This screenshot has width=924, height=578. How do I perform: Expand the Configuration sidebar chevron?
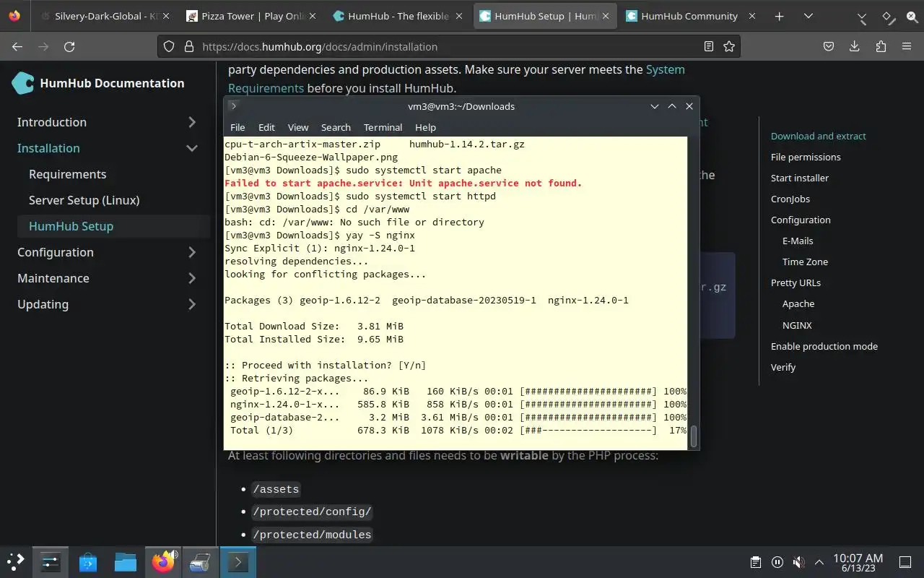pyautogui.click(x=192, y=252)
